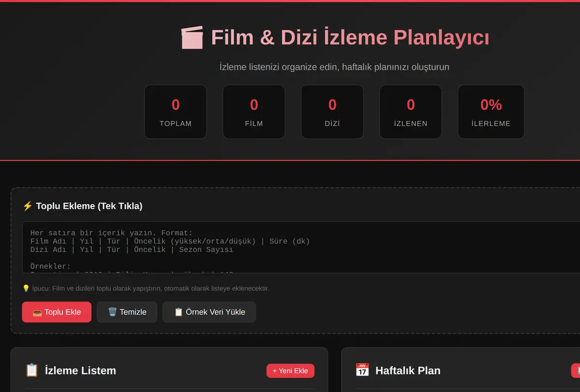This screenshot has width=580, height=392.
Task: Click the subtitle starting with 'İzleme listenizi organize edin'
Action: [x=334, y=67]
